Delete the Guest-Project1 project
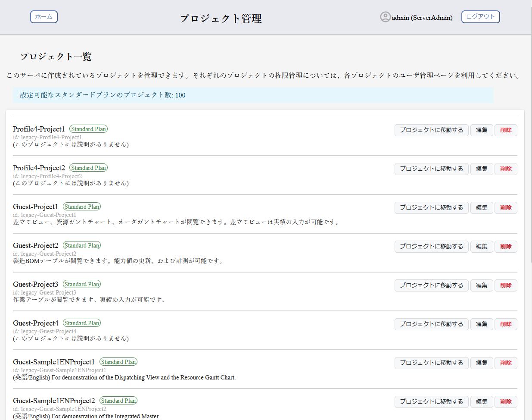 pyautogui.click(x=506, y=207)
